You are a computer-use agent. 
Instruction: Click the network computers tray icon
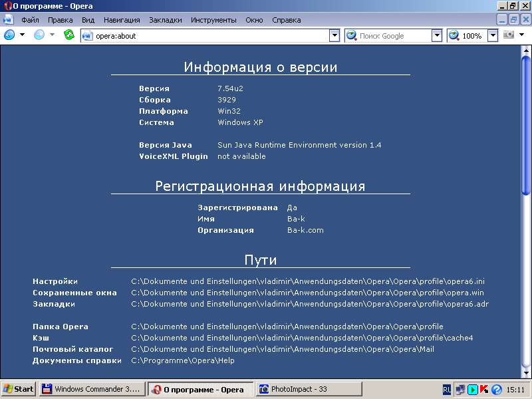click(460, 390)
